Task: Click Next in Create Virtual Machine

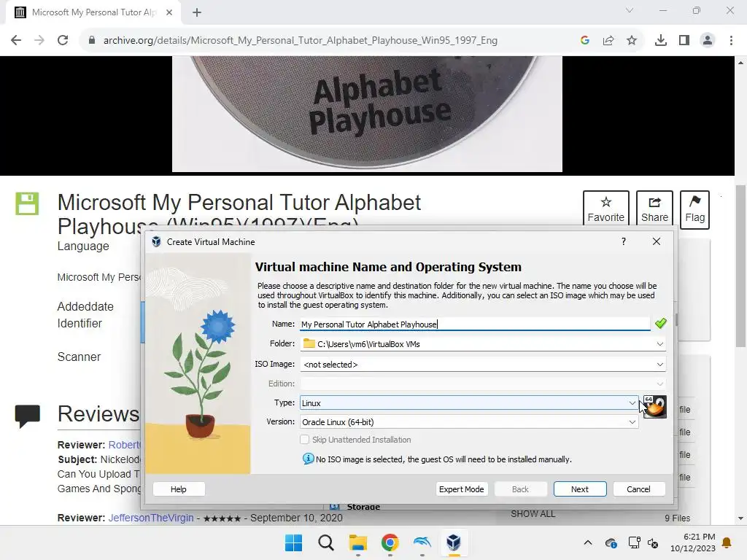Action: (580, 489)
